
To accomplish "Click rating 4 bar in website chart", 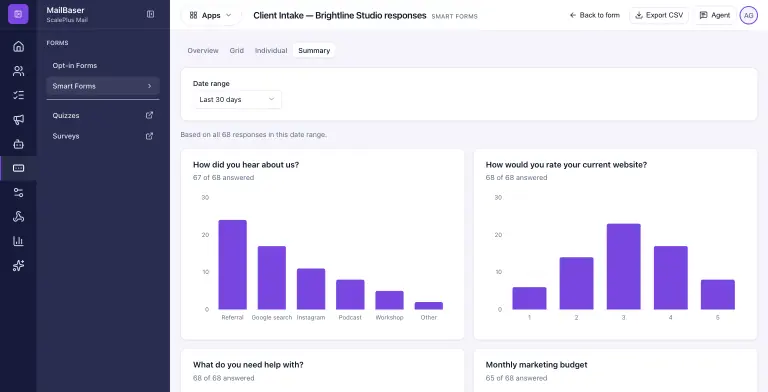I will [671, 277].
